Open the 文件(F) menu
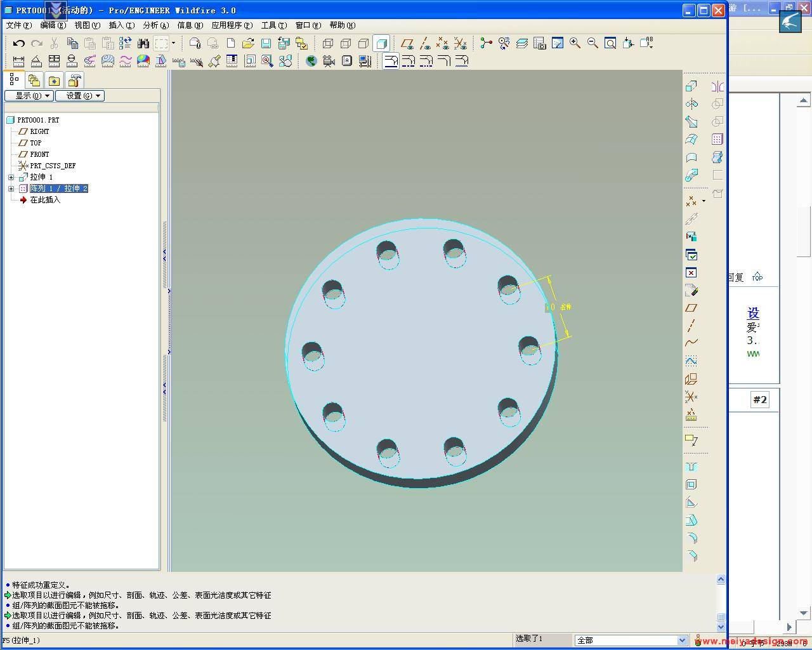812x650 pixels. [18, 25]
